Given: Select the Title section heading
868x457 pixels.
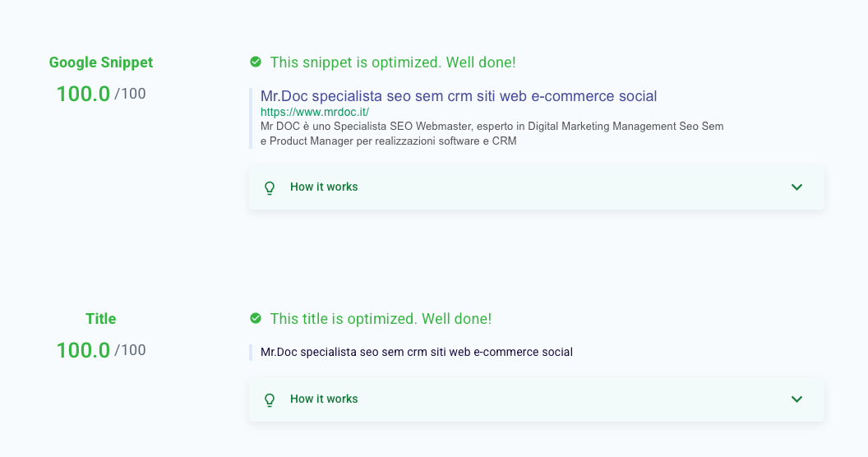Looking at the screenshot, I should click(101, 319).
